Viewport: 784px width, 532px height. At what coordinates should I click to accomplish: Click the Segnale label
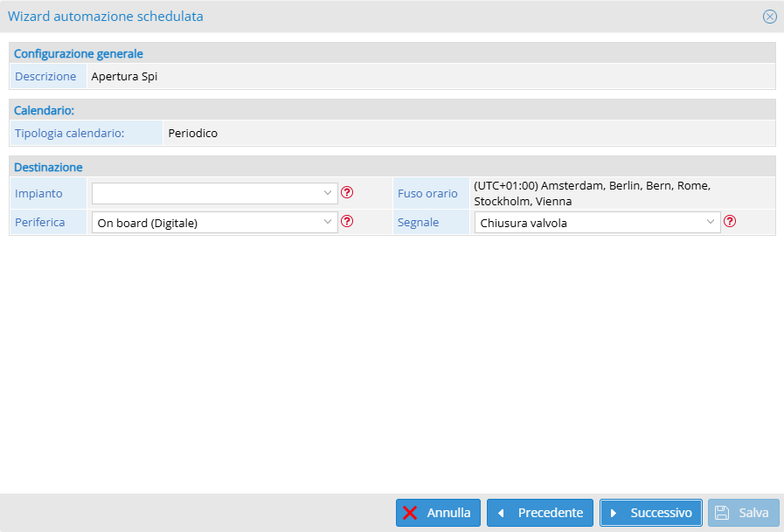[418, 222]
